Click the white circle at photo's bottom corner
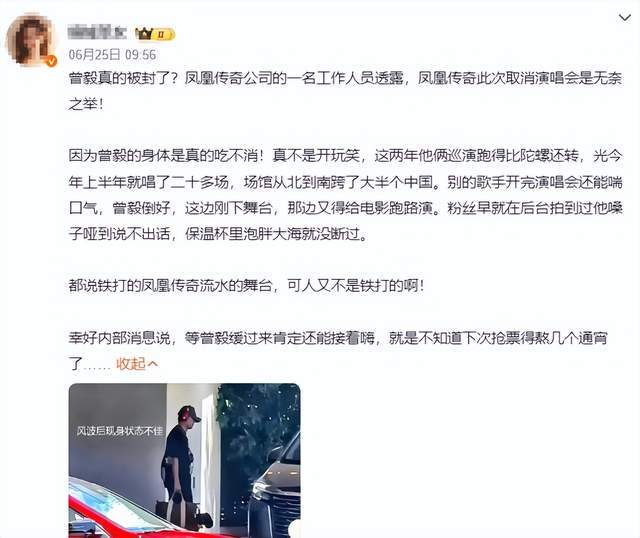The image size is (640, 538). coord(295,529)
